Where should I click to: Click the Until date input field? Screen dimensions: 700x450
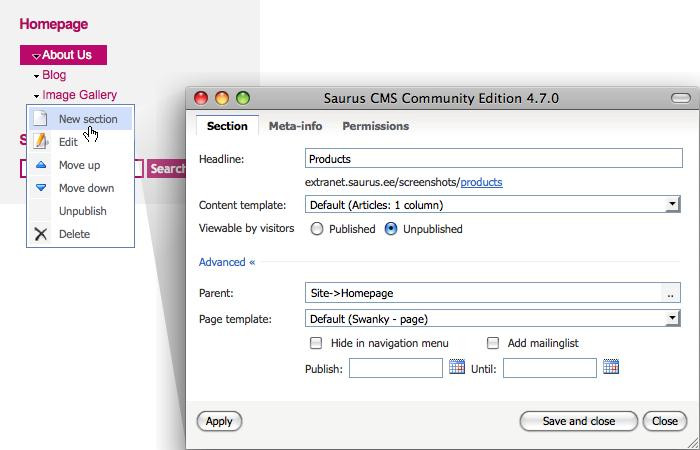pos(550,368)
